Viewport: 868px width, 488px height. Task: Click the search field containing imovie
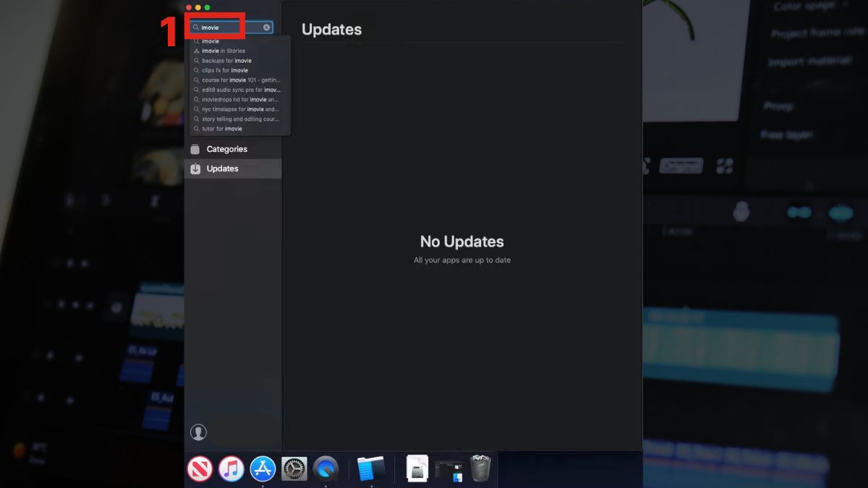[x=231, y=27]
